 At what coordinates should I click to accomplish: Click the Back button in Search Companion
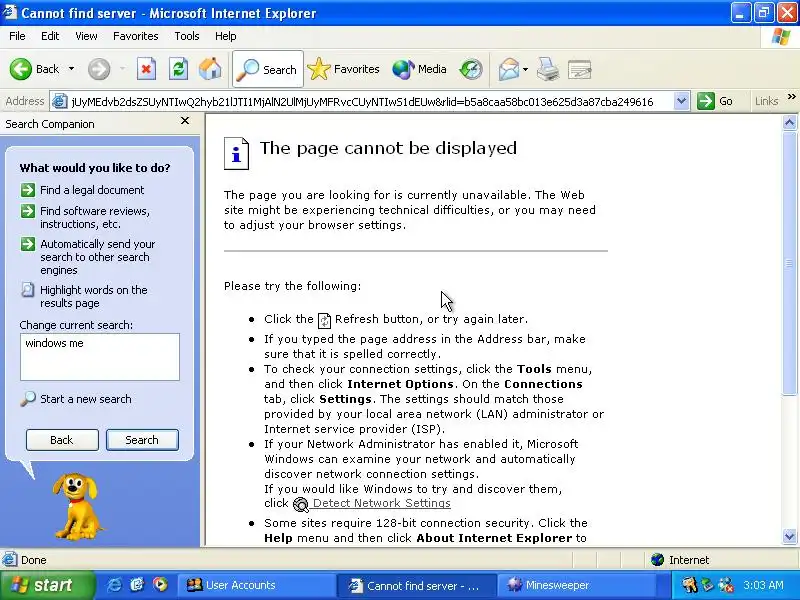62,440
